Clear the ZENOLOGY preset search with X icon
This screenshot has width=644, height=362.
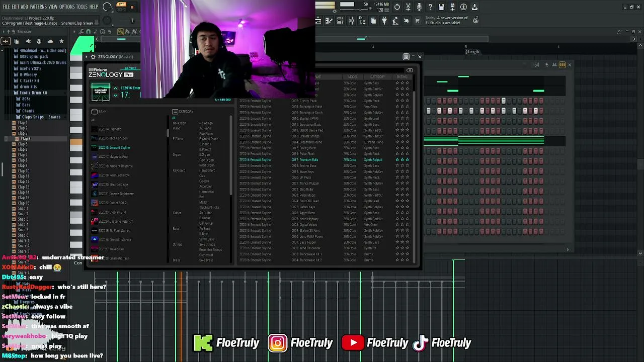(410, 70)
